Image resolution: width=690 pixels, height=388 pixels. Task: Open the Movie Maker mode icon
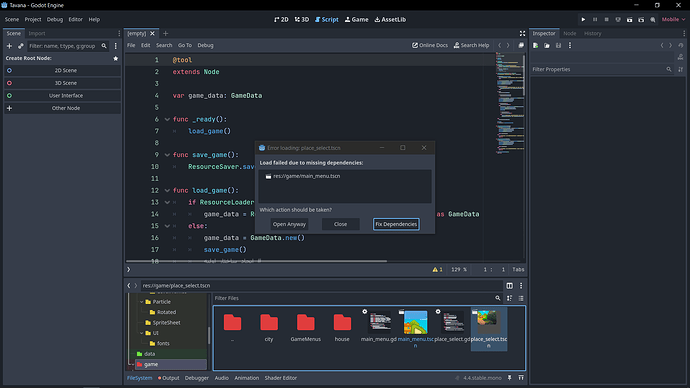click(x=653, y=19)
